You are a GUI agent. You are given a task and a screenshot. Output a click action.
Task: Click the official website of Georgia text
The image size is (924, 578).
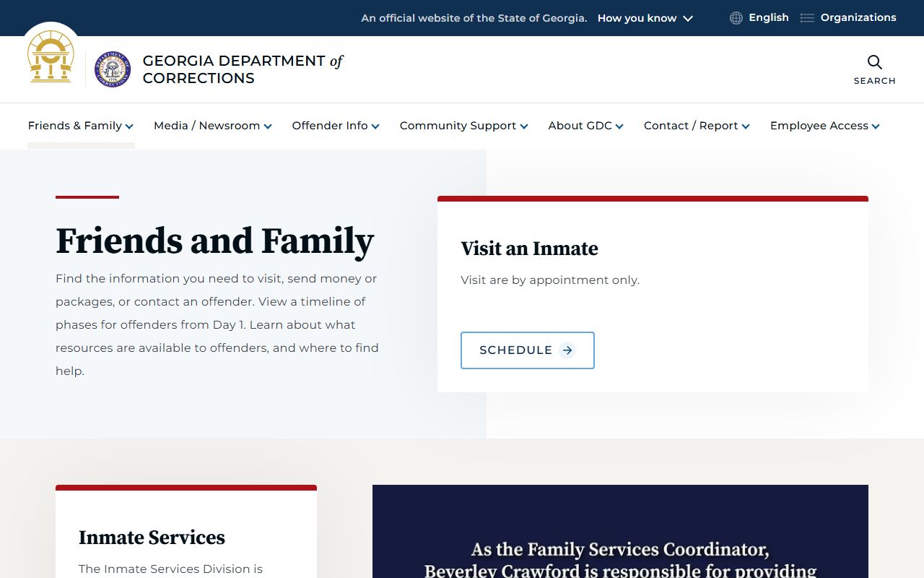[474, 18]
